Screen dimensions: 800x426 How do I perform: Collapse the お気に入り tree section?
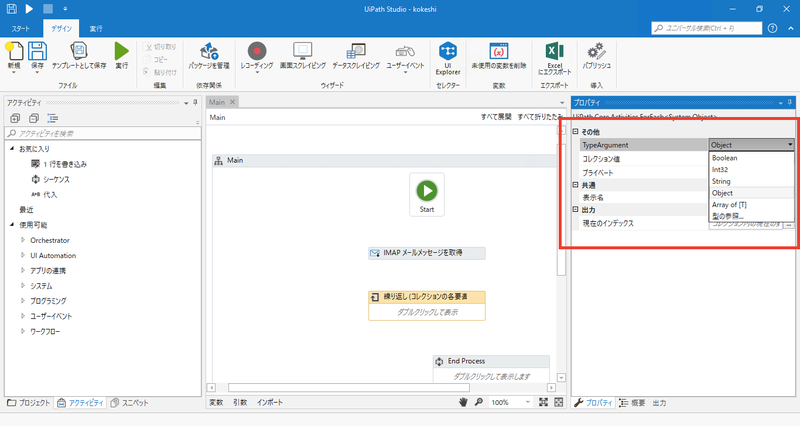(12, 148)
